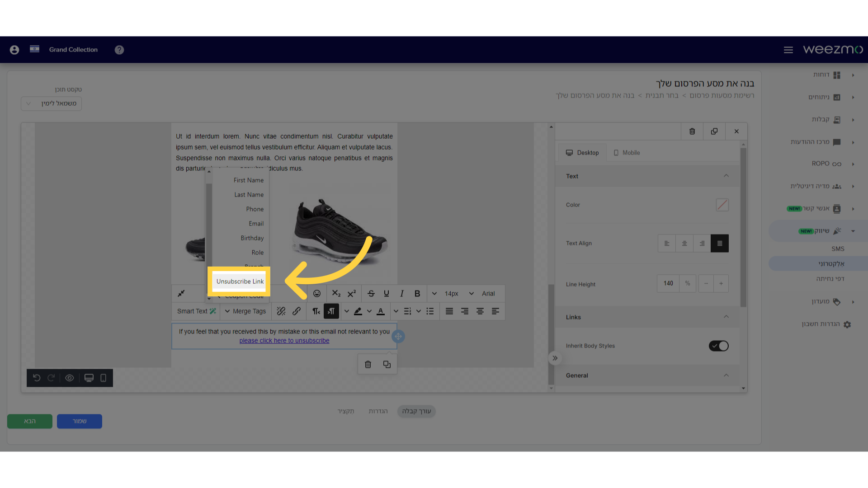Screen dimensions: 868x488
Task: Align text right in the toolbar
Action: pos(465,311)
